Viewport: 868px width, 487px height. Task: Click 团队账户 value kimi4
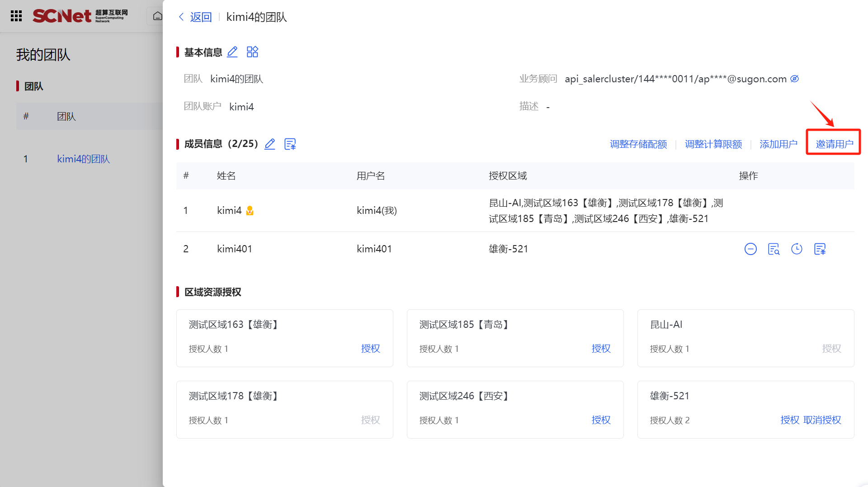click(x=241, y=107)
